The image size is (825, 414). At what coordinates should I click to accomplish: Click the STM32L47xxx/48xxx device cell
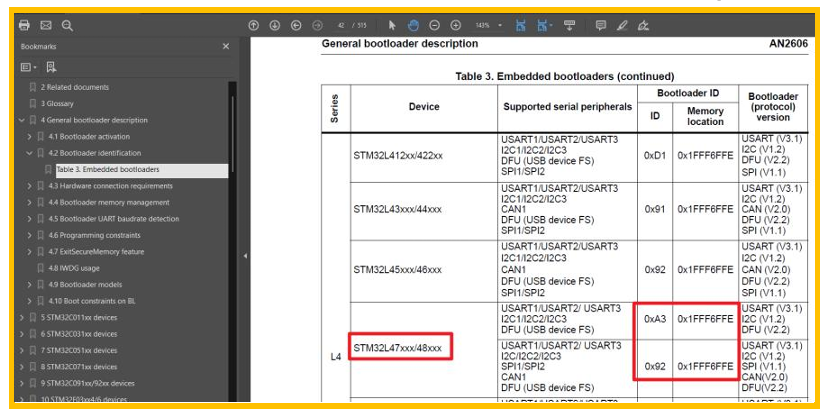pyautogui.click(x=424, y=348)
